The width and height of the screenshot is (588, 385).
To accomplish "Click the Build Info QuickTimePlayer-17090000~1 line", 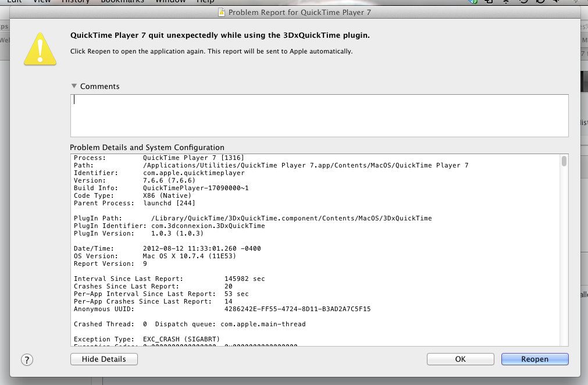I will click(161, 188).
